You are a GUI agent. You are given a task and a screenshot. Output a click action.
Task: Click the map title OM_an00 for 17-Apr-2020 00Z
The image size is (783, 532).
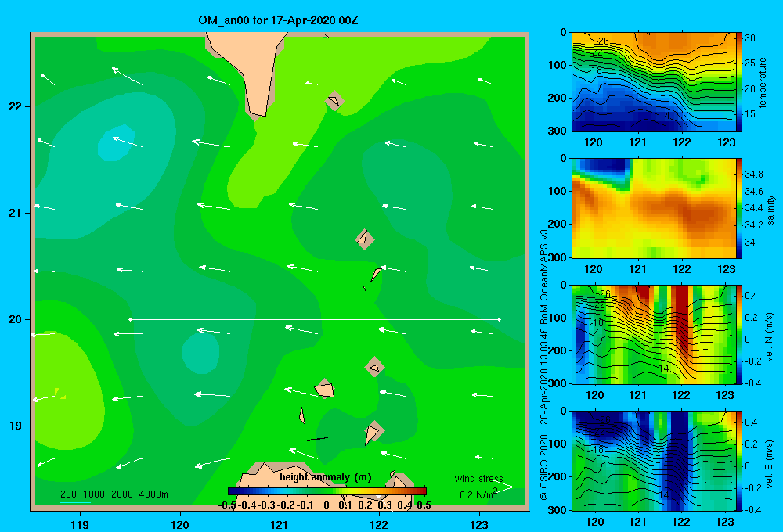278,20
